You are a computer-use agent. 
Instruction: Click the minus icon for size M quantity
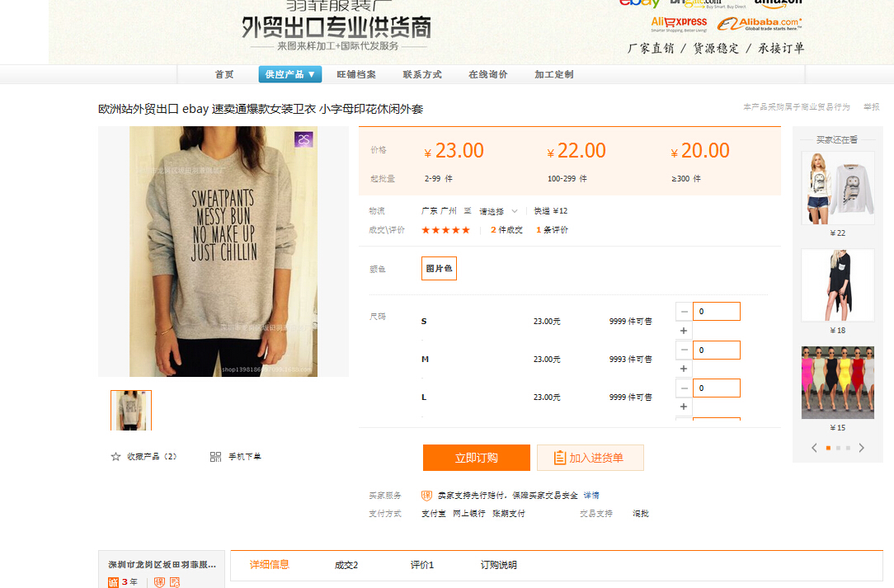[684, 350]
